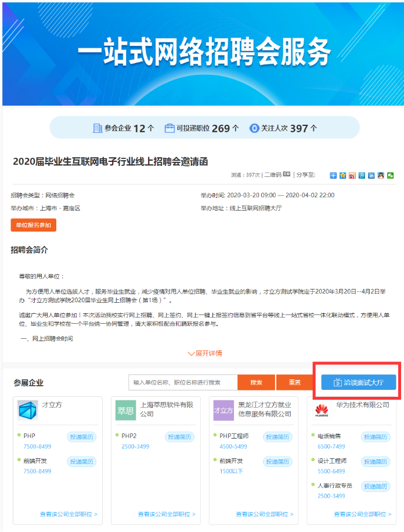Share to WeChat icon
This screenshot has width=404, height=532.
coord(390,175)
